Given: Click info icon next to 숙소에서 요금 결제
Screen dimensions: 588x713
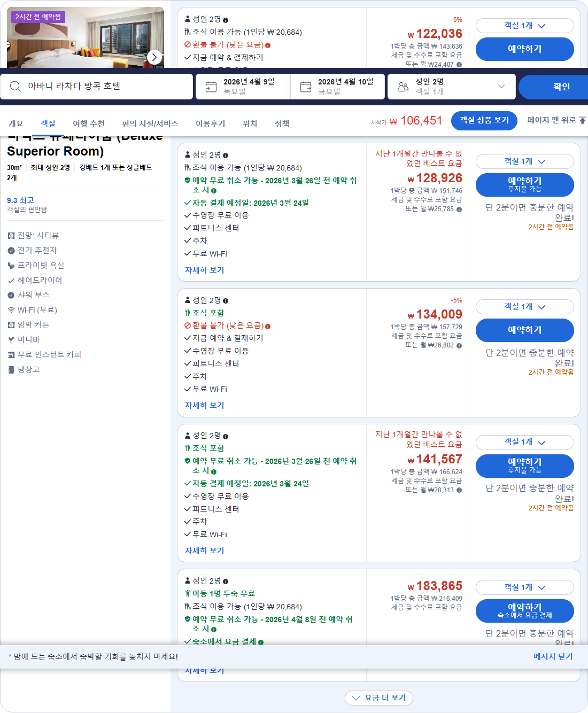Looking at the screenshot, I should 261,642.
